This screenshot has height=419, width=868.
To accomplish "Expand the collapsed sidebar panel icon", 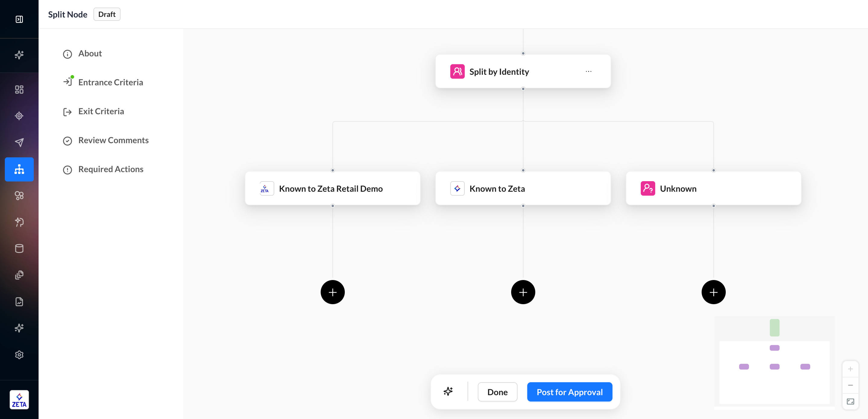I will coord(19,19).
